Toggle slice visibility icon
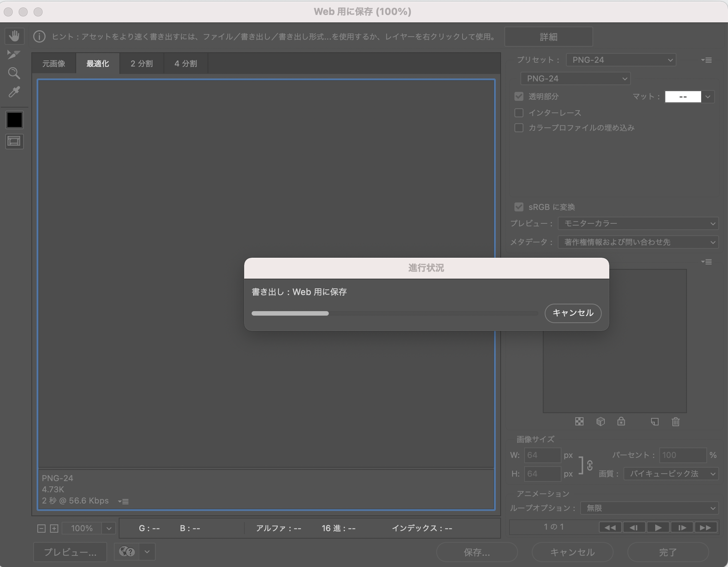Image resolution: width=728 pixels, height=567 pixels. [x=14, y=142]
